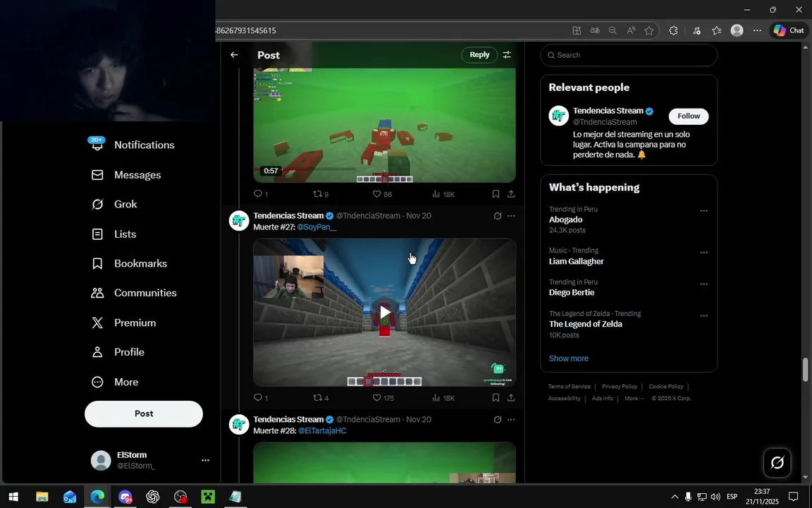The width and height of the screenshot is (812, 508).
Task: Reply to the post with 86 likes
Action: point(261,194)
